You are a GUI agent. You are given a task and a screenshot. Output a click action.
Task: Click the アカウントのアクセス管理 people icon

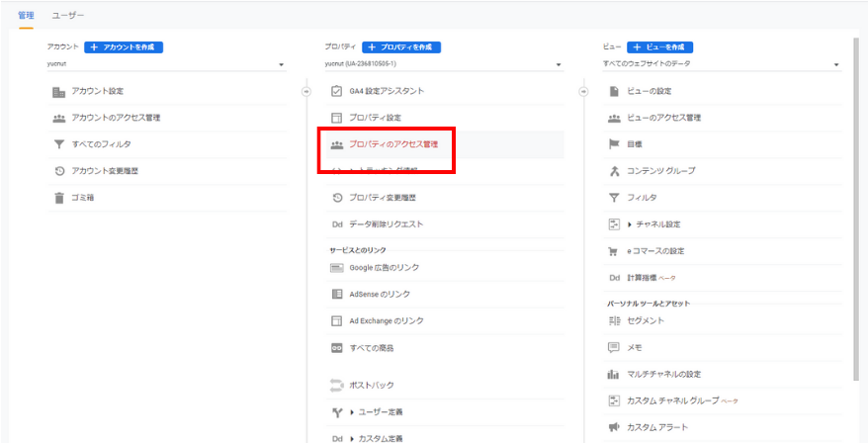point(59,119)
